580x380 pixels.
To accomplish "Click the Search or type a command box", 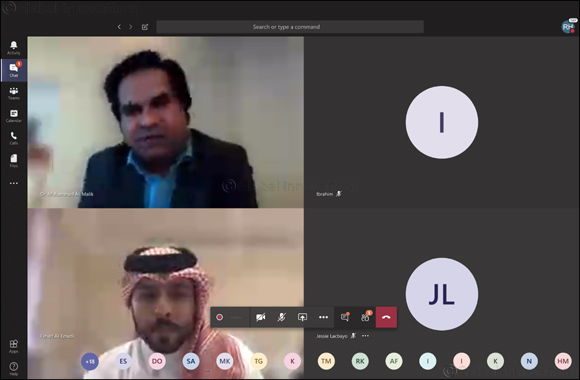I will 290,27.
